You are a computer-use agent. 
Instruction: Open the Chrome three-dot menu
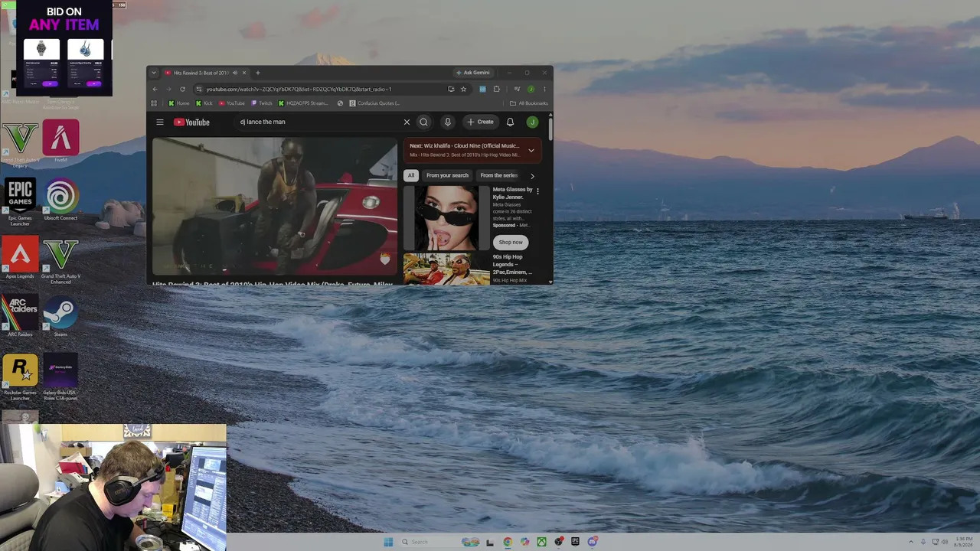point(544,89)
